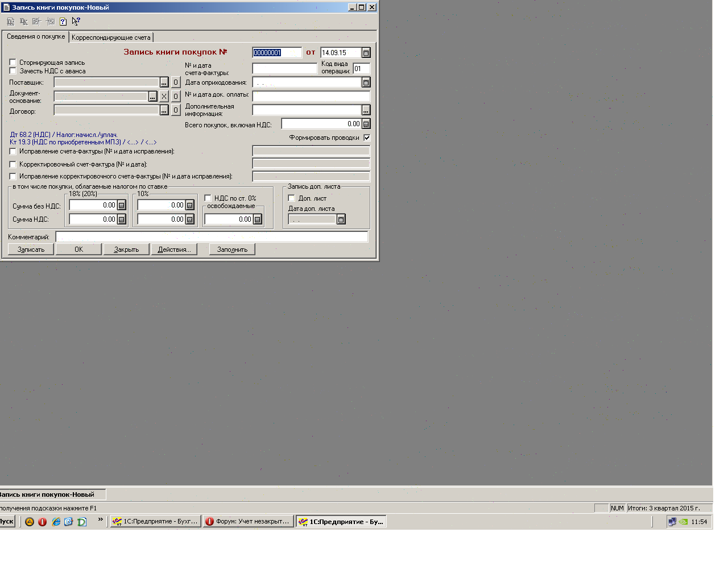Focus the record number field 00000001

(x=276, y=53)
